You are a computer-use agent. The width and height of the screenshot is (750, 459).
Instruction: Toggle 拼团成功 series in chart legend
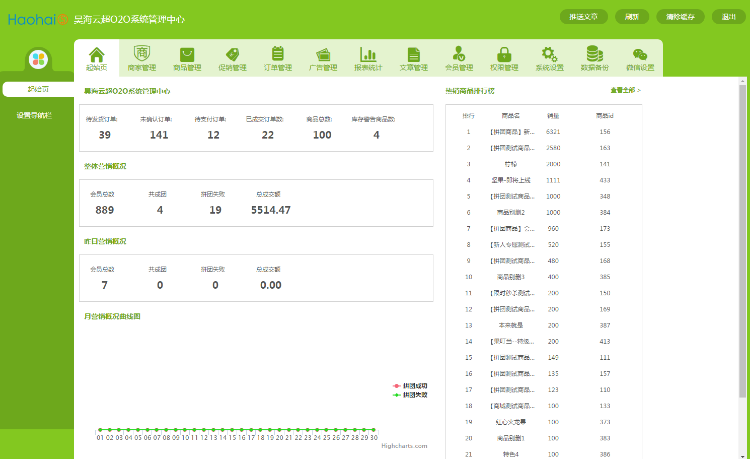(x=411, y=386)
